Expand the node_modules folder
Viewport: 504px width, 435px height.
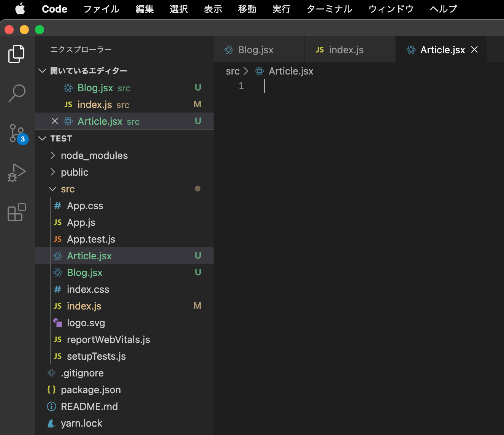tap(53, 155)
